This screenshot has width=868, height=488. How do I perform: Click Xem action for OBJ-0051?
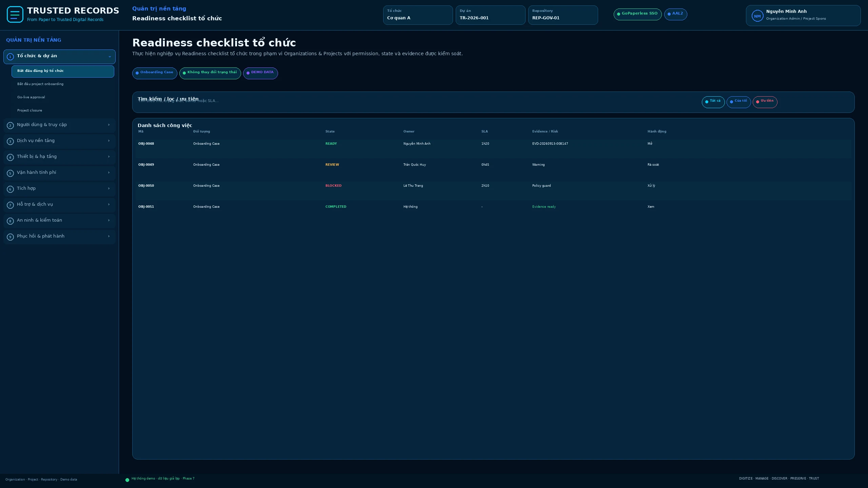click(x=651, y=207)
